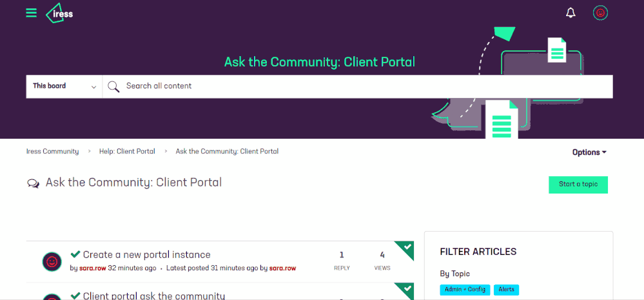This screenshot has width=644, height=300.
Task: Open latest poster sara.row link
Action: [x=282, y=268]
